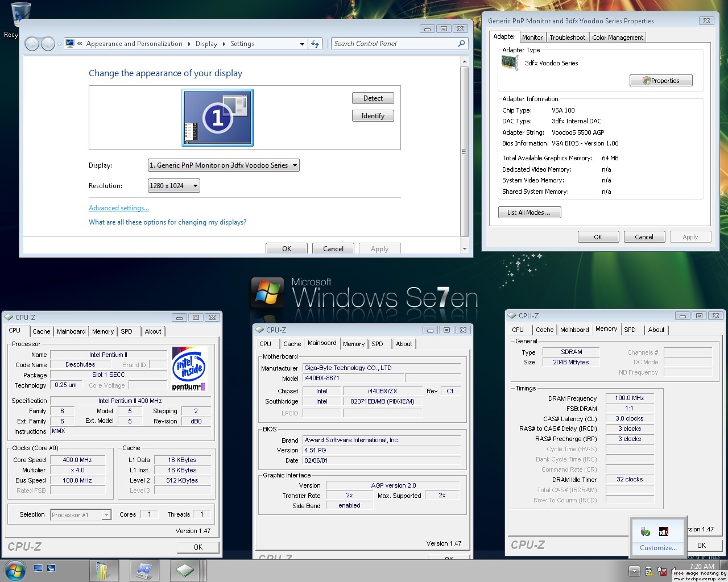This screenshot has width=728, height=582.
Task: Click the Switch Windows quick launch icon
Action: (51, 568)
